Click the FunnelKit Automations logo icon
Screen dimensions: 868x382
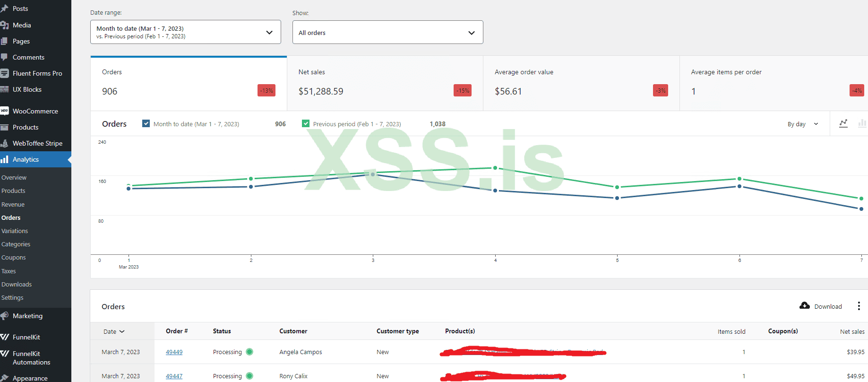click(x=4, y=354)
